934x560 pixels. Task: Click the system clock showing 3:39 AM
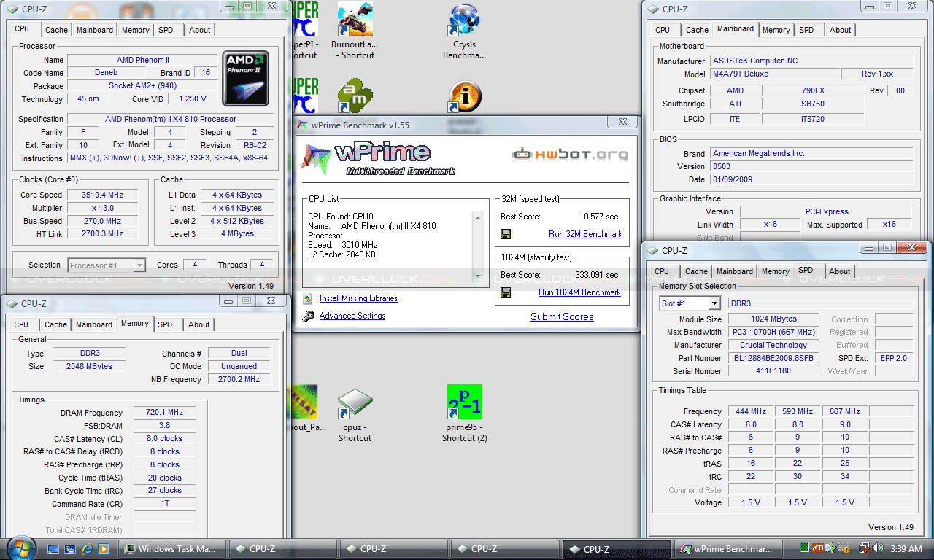coord(906,549)
